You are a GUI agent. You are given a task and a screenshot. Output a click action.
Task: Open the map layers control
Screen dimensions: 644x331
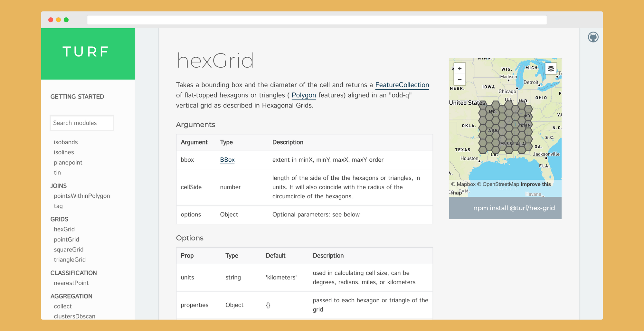coord(551,69)
